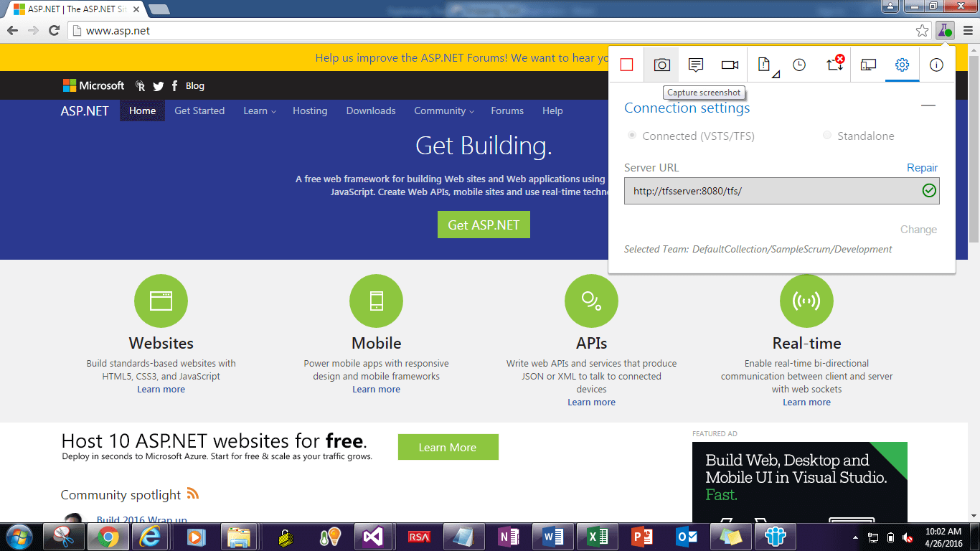This screenshot has width=980, height=551.
Task: Expand the Community dropdown menu
Action: tap(444, 110)
